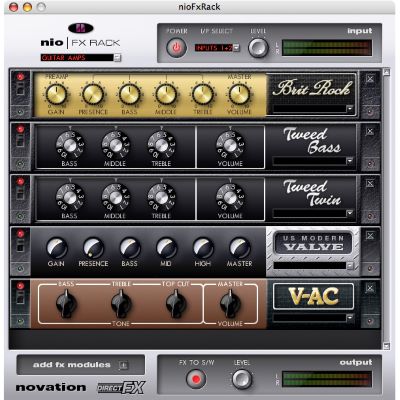This screenshot has width=400, height=400.
Task: Toggle the input Power button
Action: click(176, 48)
